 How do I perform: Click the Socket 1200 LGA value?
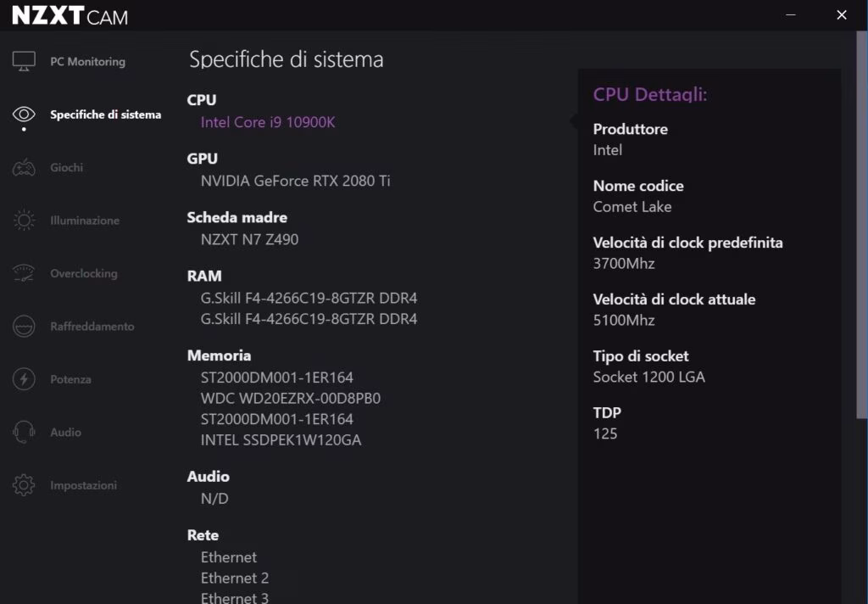pyautogui.click(x=648, y=377)
